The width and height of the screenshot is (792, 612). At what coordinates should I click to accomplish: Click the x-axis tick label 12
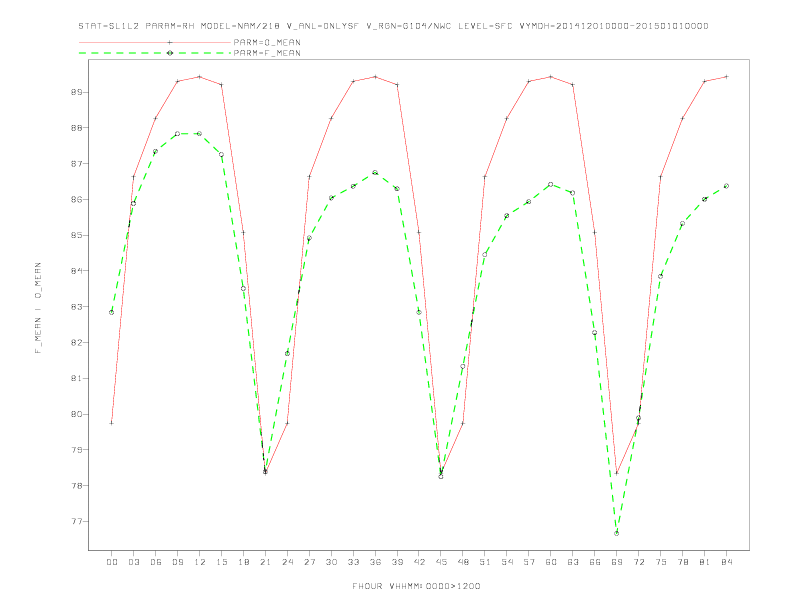coord(200,562)
